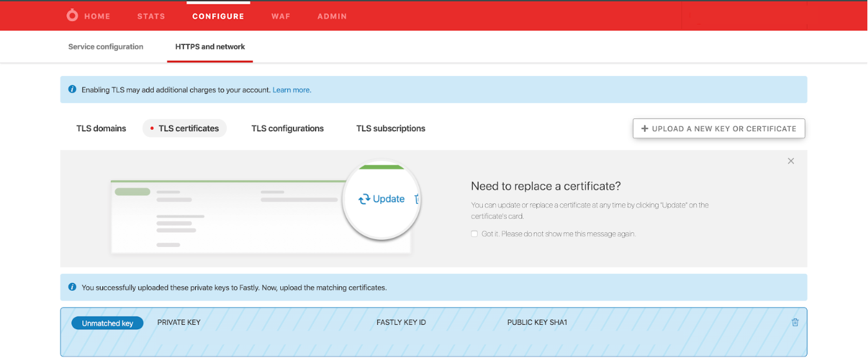The image size is (868, 364).
Task: Go to the STATS section
Action: (151, 16)
